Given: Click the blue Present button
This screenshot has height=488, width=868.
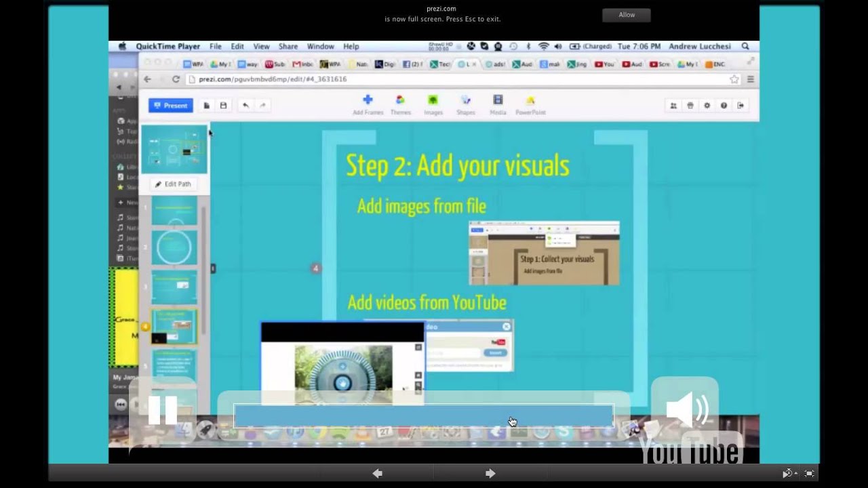Looking at the screenshot, I should (x=170, y=106).
